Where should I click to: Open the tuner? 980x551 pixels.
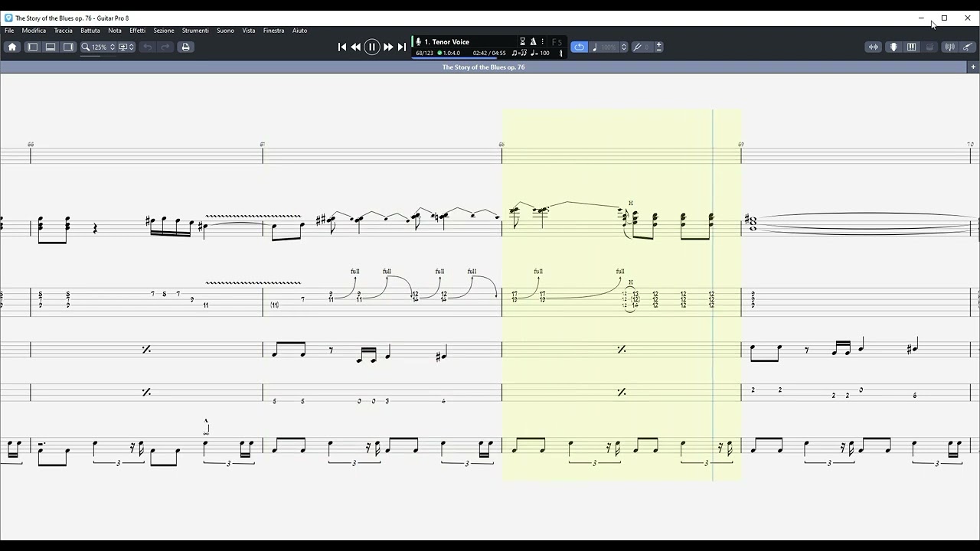(950, 47)
